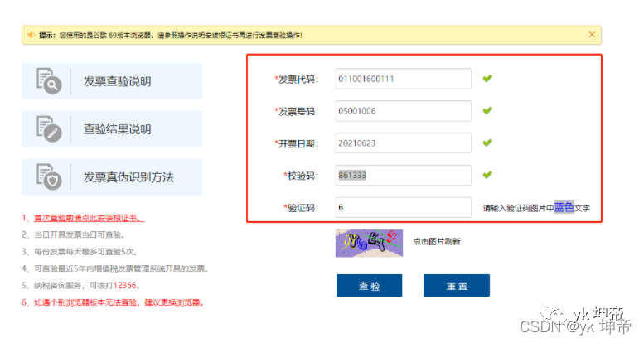This screenshot has height=343, width=644.
Task: Click the 发票号码 field label
Action: click(x=297, y=111)
